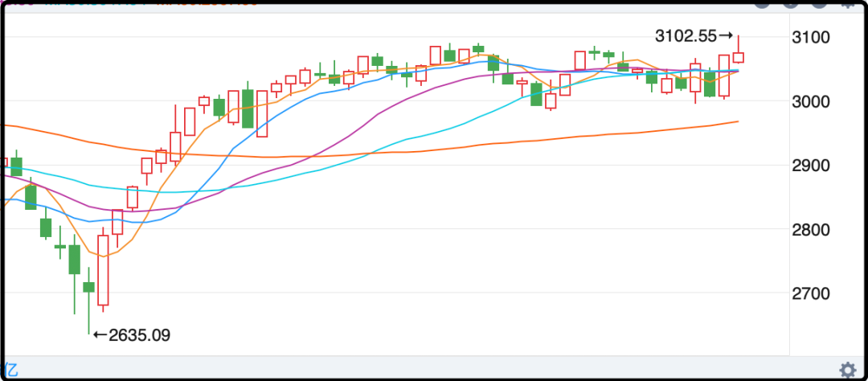Click the tall red rebound candle after the low
868x381 pixels.
[x=103, y=270]
